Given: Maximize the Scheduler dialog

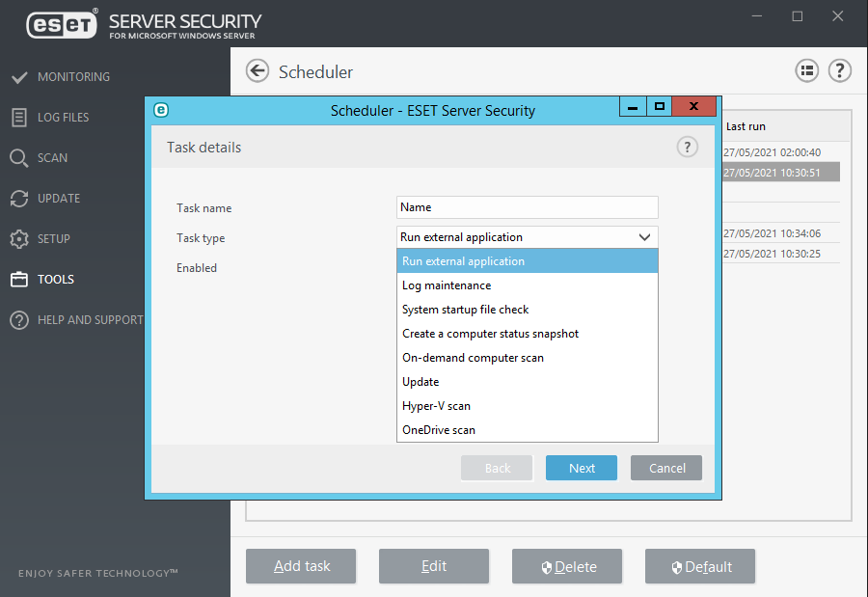Looking at the screenshot, I should pos(660,106).
